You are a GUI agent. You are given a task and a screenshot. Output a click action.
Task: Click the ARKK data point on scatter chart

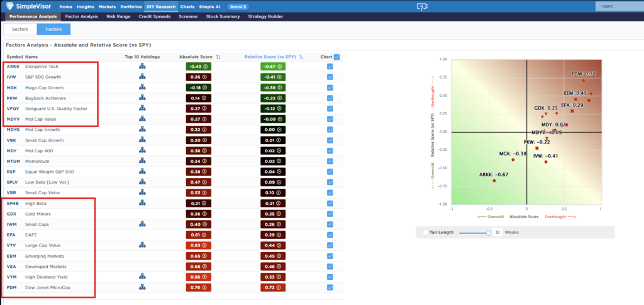coord(494,180)
